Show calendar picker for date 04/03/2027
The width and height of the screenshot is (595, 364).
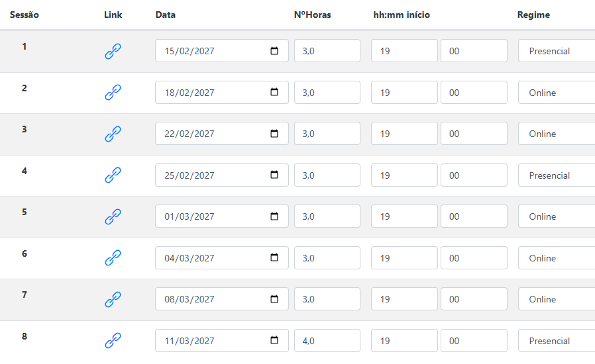point(274,257)
